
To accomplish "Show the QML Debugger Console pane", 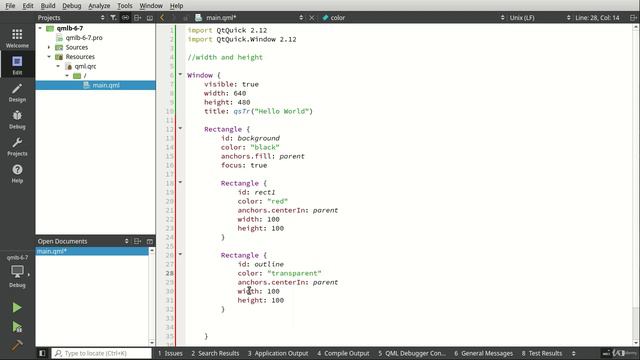I will point(412,353).
